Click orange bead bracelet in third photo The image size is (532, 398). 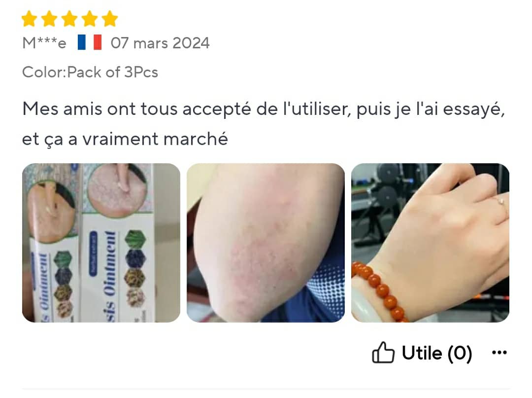pyautogui.click(x=379, y=290)
